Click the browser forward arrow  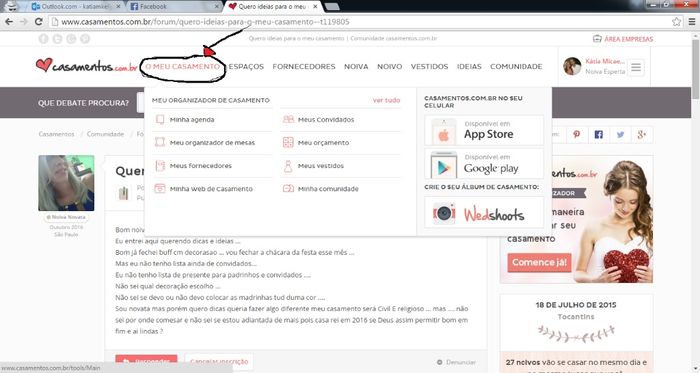(x=23, y=21)
